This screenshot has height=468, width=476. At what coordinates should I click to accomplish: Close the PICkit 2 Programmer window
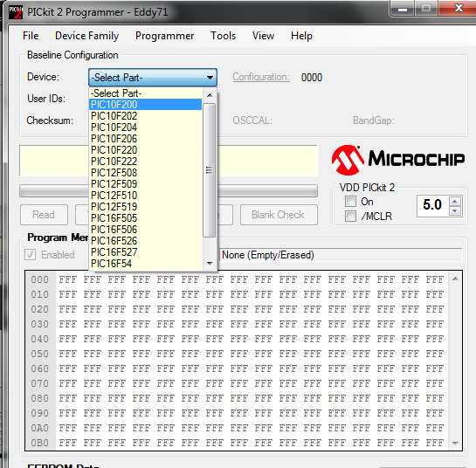point(459,8)
